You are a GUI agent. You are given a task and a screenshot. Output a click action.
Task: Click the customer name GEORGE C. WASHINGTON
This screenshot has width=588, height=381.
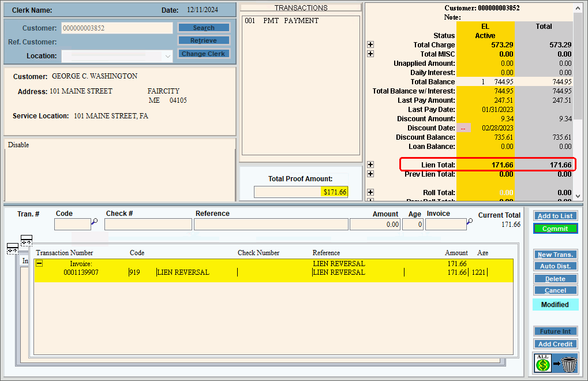[x=95, y=76]
